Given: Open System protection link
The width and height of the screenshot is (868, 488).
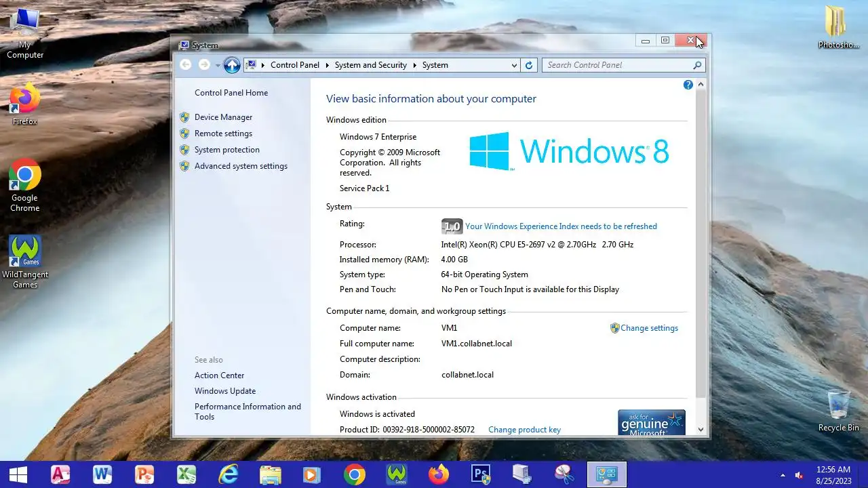Looking at the screenshot, I should tap(226, 150).
